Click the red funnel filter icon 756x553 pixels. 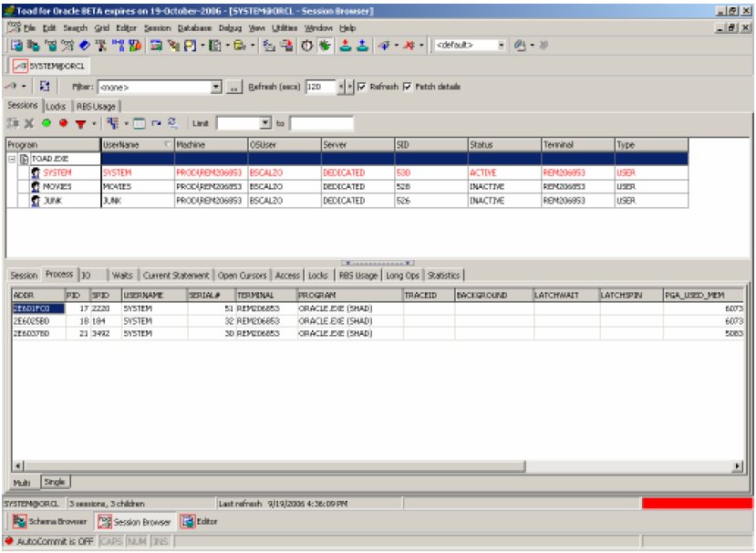(80, 124)
